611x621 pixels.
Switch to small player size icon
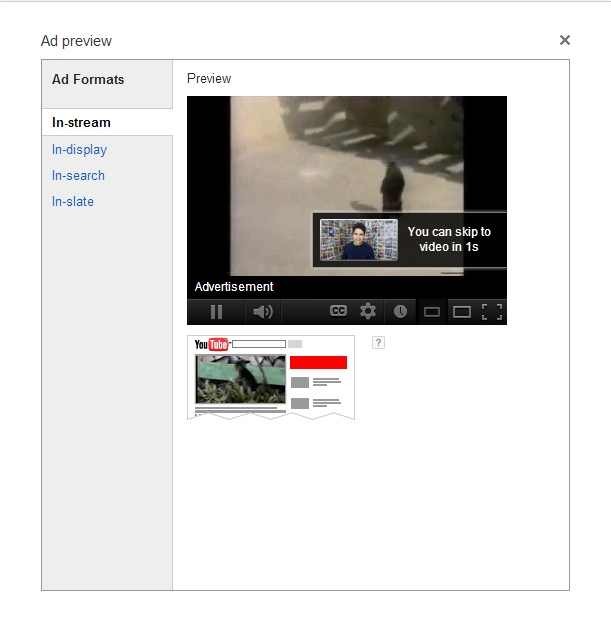pos(432,312)
